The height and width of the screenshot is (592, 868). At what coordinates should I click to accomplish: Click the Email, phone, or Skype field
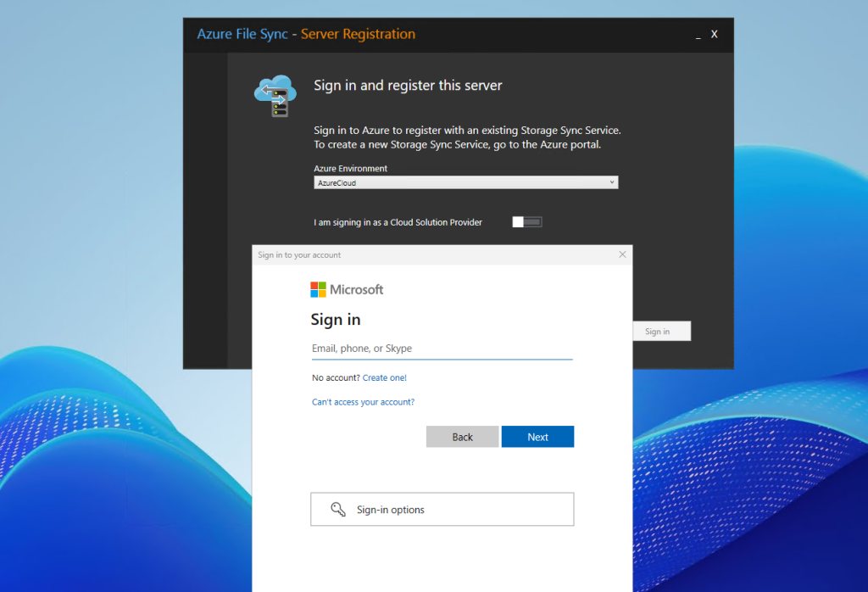(442, 349)
